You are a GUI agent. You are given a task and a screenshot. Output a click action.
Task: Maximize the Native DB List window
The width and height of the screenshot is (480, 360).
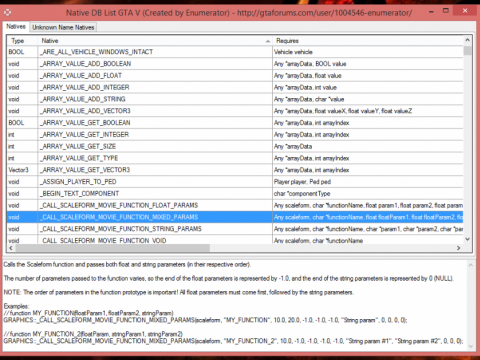click(x=446, y=11)
